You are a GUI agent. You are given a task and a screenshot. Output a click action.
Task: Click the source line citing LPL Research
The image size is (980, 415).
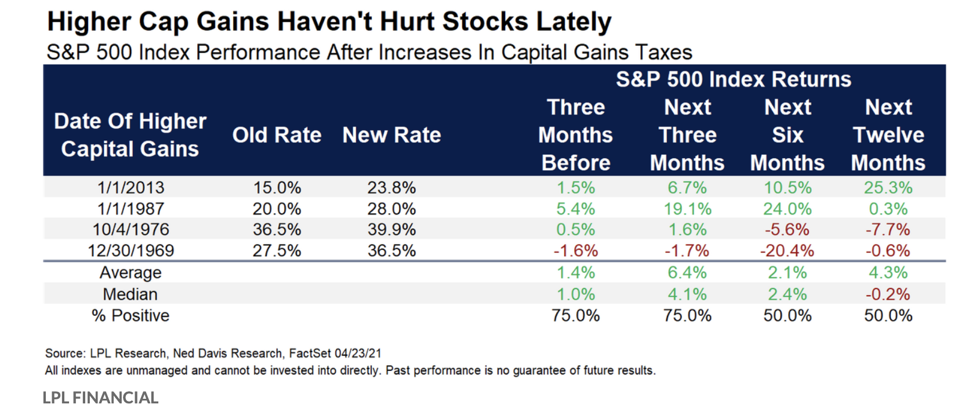pyautogui.click(x=213, y=353)
